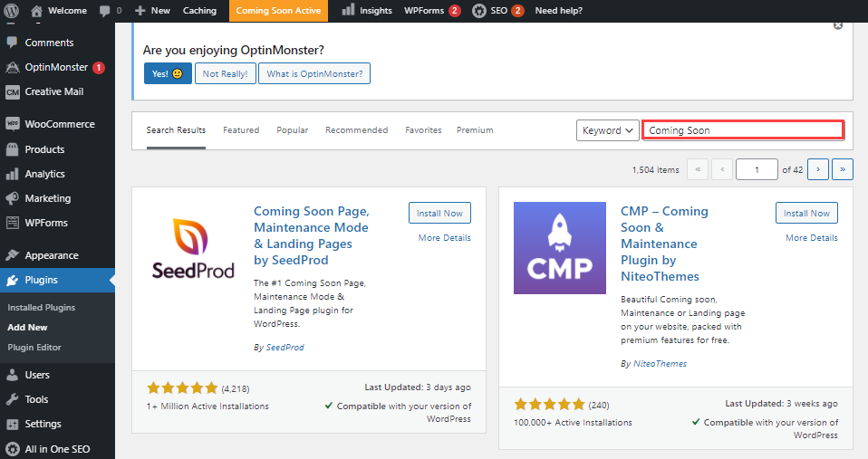The image size is (868, 459).
Task: View More Details for SeedProd plugin
Action: (445, 238)
